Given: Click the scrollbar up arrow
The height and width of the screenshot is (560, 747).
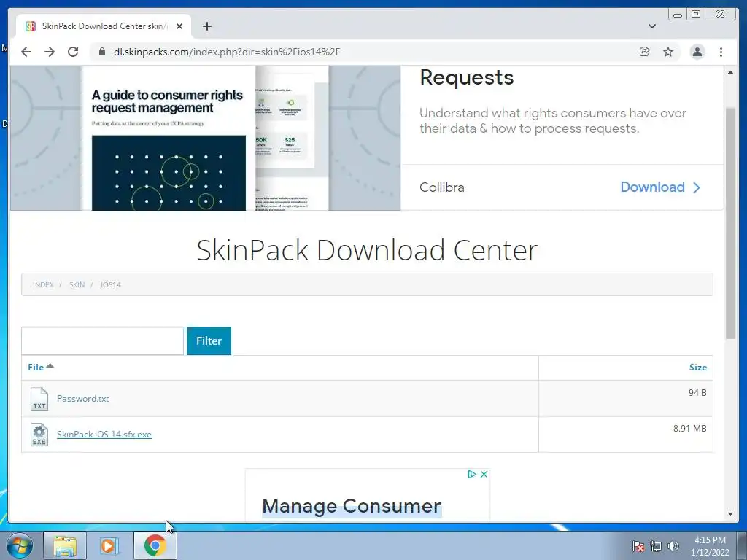Looking at the screenshot, I should [x=730, y=72].
